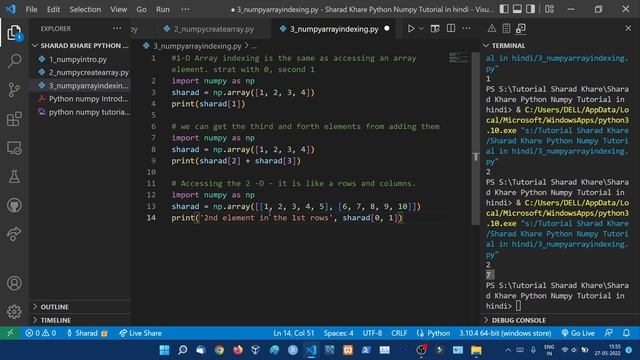The width and height of the screenshot is (640, 360).
Task: Open the File menu
Action: coord(31,9)
